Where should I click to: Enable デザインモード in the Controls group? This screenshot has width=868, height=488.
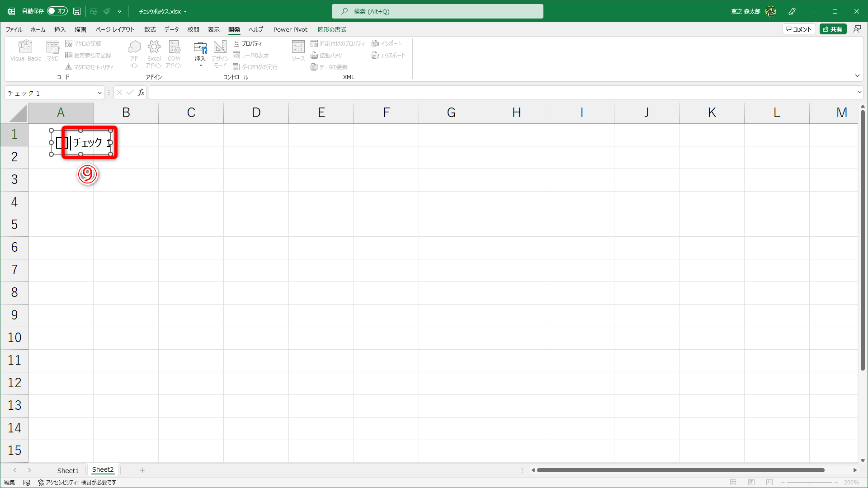click(x=220, y=53)
